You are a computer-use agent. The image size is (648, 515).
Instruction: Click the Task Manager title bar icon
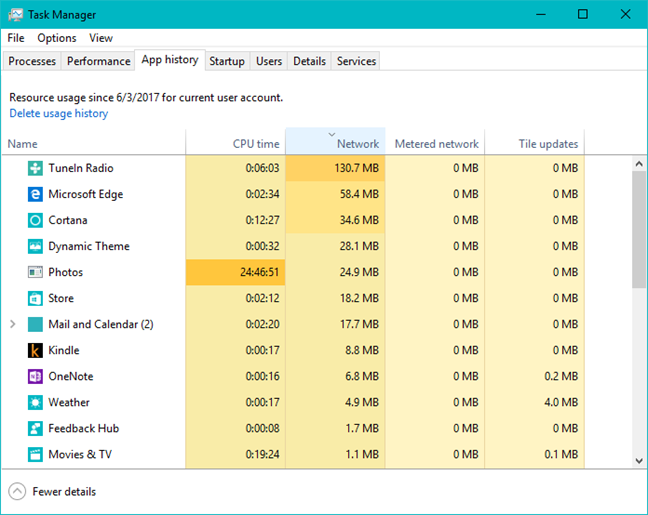click(16, 15)
